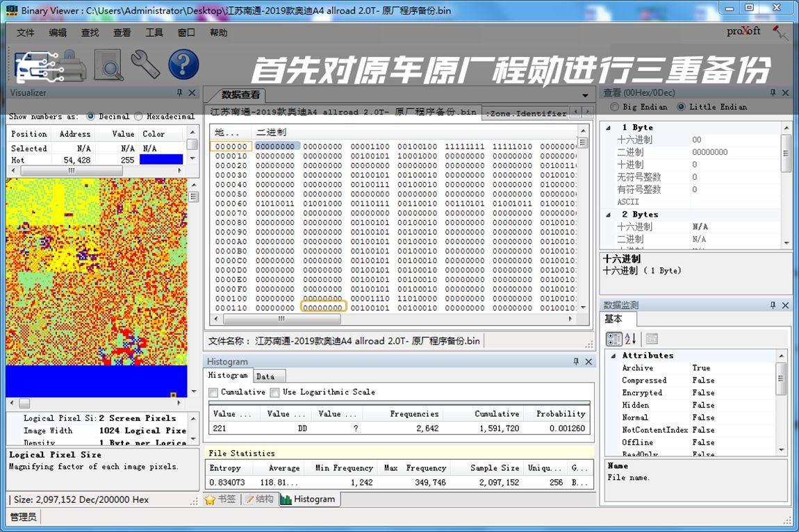Select the Hexadecimal radio button
Viewport: 799px width, 532px height.
point(138,117)
